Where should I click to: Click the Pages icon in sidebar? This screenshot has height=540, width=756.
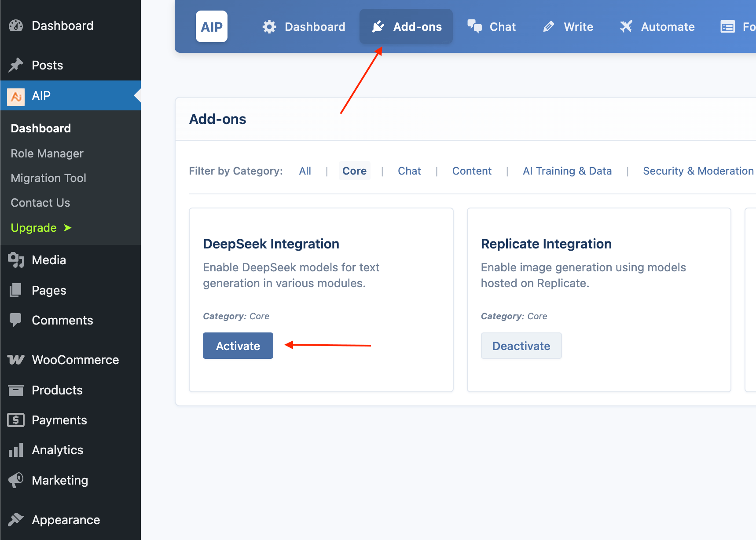click(16, 290)
